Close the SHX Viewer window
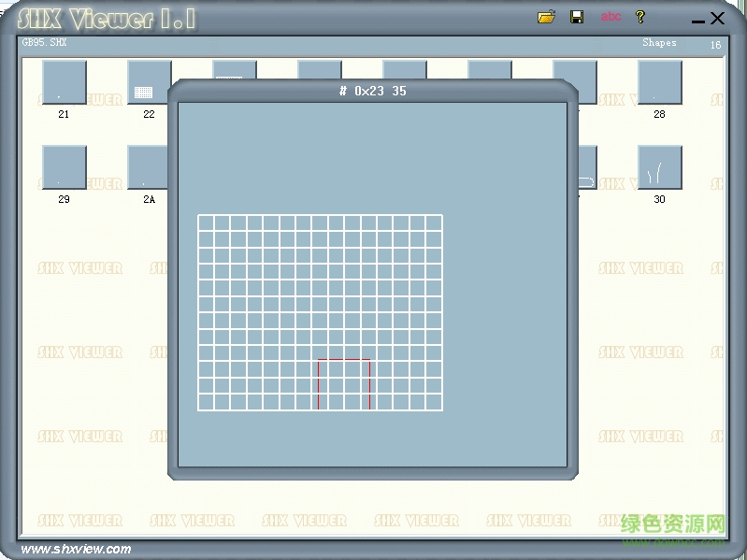Viewport: 747px width, 560px height. coord(718,18)
